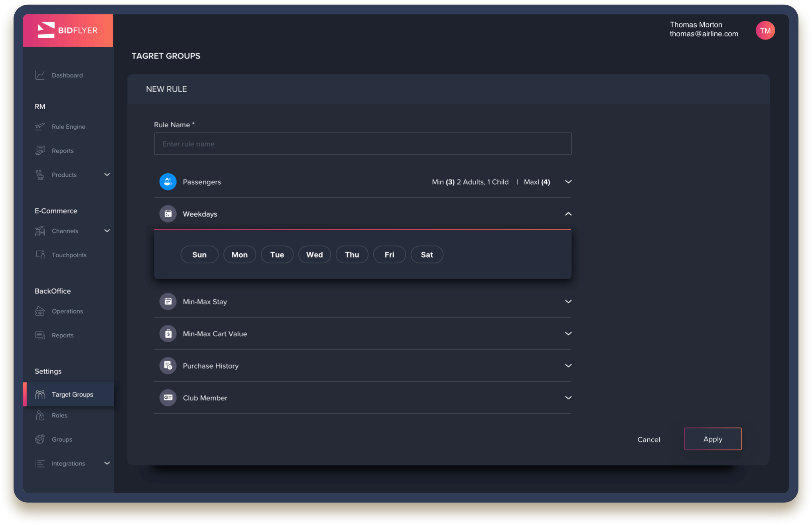This screenshot has width=812, height=525.
Task: Focus the Rule Name input field
Action: pyautogui.click(x=362, y=144)
